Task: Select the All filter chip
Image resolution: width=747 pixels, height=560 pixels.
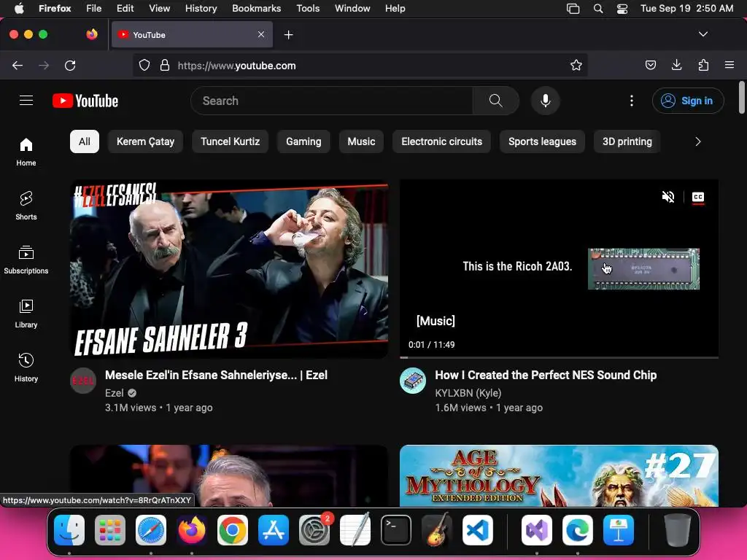Action: pyautogui.click(x=85, y=141)
